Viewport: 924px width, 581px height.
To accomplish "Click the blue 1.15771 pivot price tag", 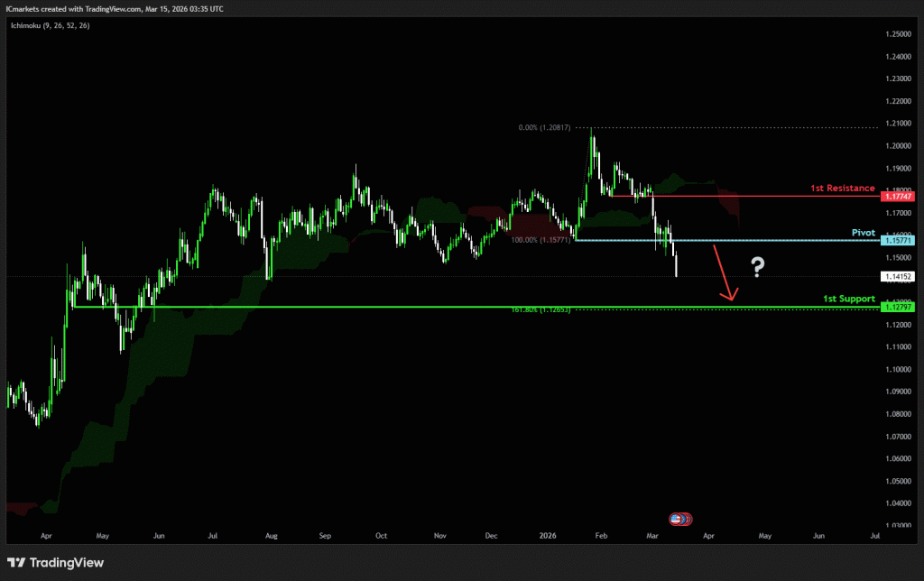I will click(x=899, y=241).
